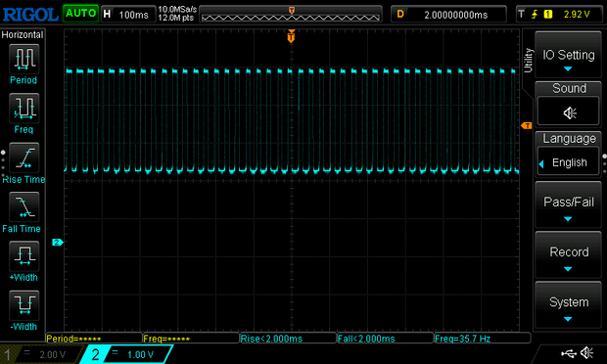Click the RIGOL logo
This screenshot has width=607, height=364.
click(30, 15)
